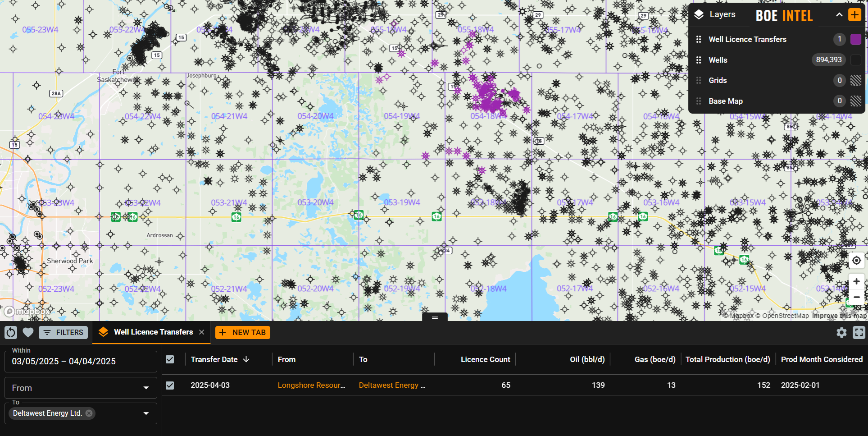Open the Deltawest Energy company link
Viewport: 868px width, 436px height.
pos(392,385)
